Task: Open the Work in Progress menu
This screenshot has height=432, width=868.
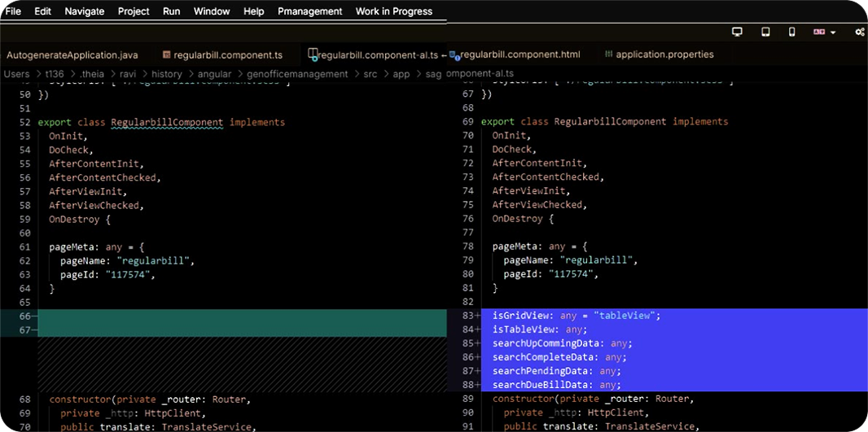Action: click(x=394, y=11)
